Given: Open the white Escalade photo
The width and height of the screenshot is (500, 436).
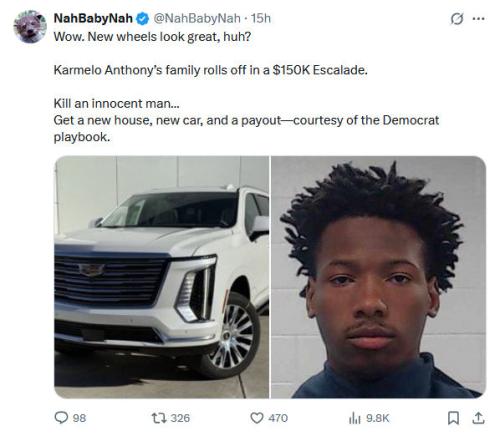Looking at the screenshot, I should [x=162, y=277].
